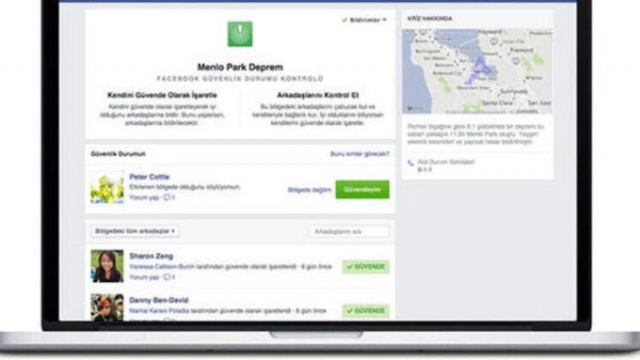Click Kendini Güvende Olarak İşaretle heading
The height and width of the screenshot is (360, 640).
pyautogui.click(x=162, y=95)
